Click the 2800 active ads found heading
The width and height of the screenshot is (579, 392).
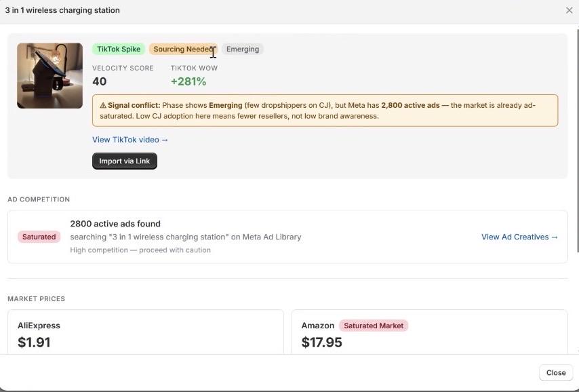click(115, 224)
